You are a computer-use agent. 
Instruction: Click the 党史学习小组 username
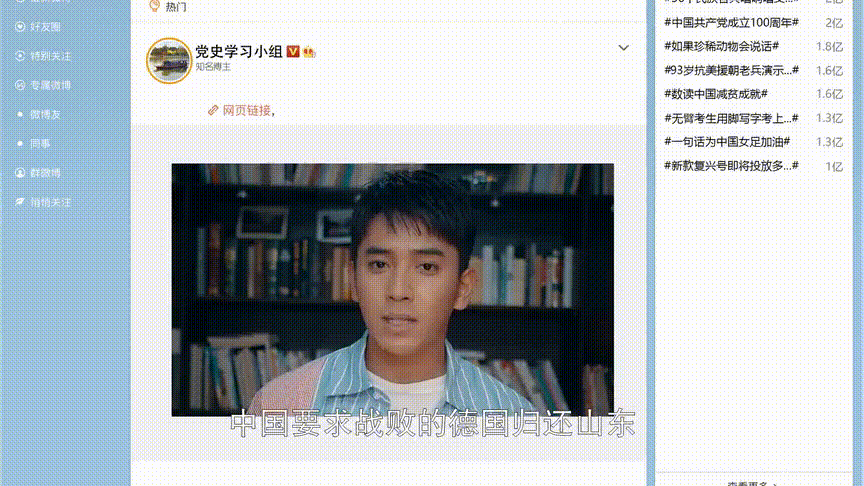click(239, 51)
